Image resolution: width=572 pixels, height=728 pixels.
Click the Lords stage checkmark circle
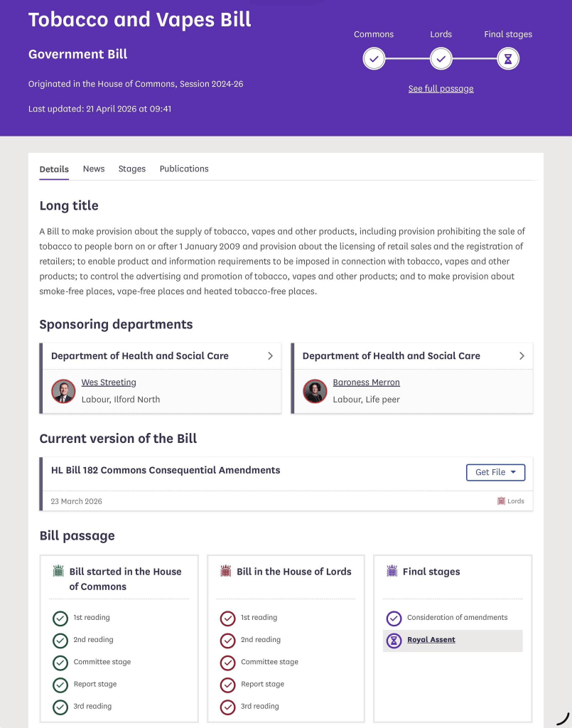point(441,59)
